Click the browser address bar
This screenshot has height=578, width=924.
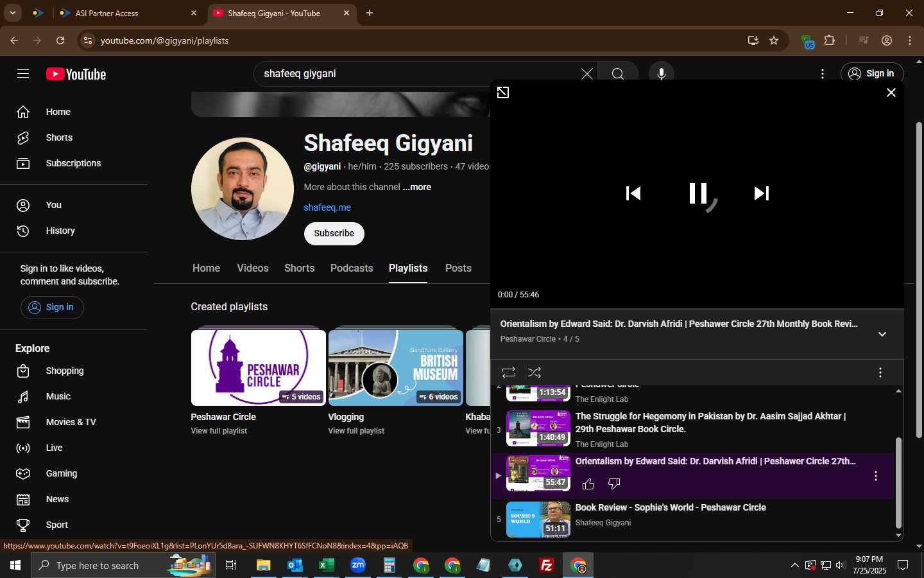point(417,40)
